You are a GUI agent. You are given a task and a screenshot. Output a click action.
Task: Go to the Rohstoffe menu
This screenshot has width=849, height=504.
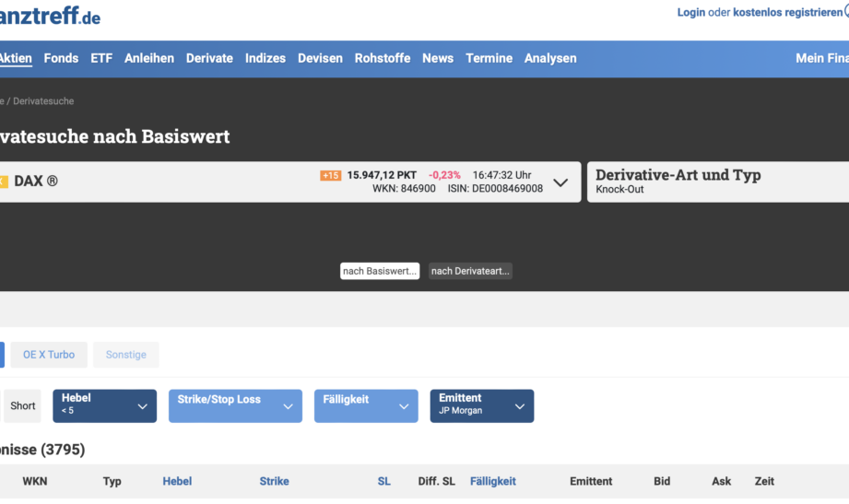coord(383,58)
